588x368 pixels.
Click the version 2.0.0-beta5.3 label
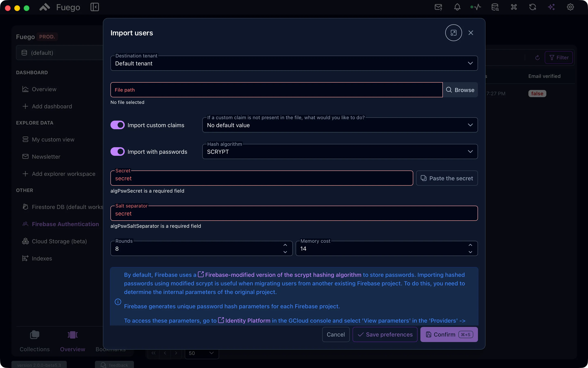(39, 365)
